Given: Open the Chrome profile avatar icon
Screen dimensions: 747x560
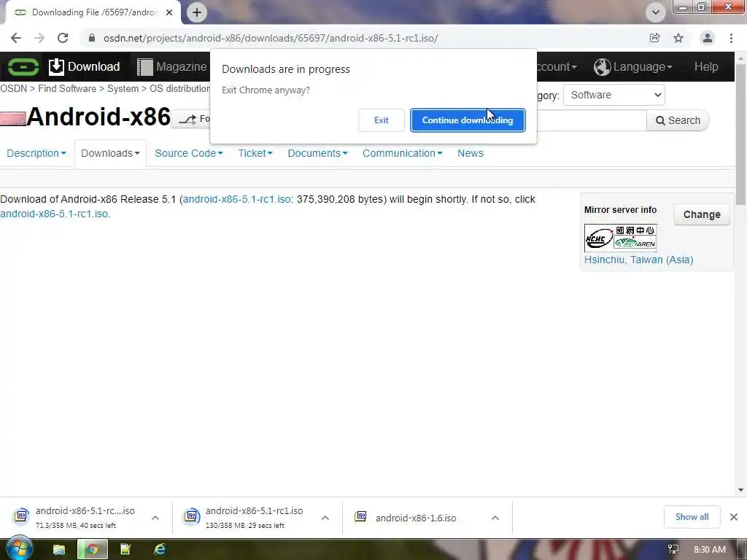Looking at the screenshot, I should (x=708, y=38).
